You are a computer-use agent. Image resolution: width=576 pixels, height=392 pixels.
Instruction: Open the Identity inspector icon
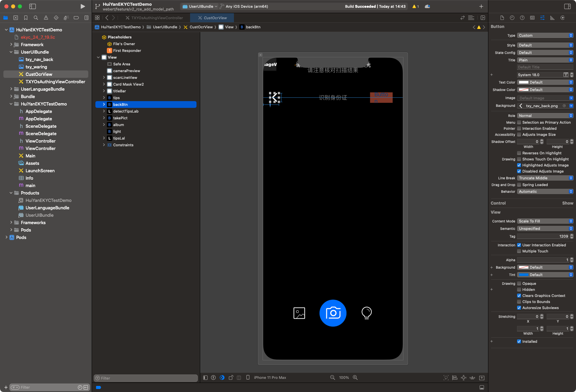532,18
